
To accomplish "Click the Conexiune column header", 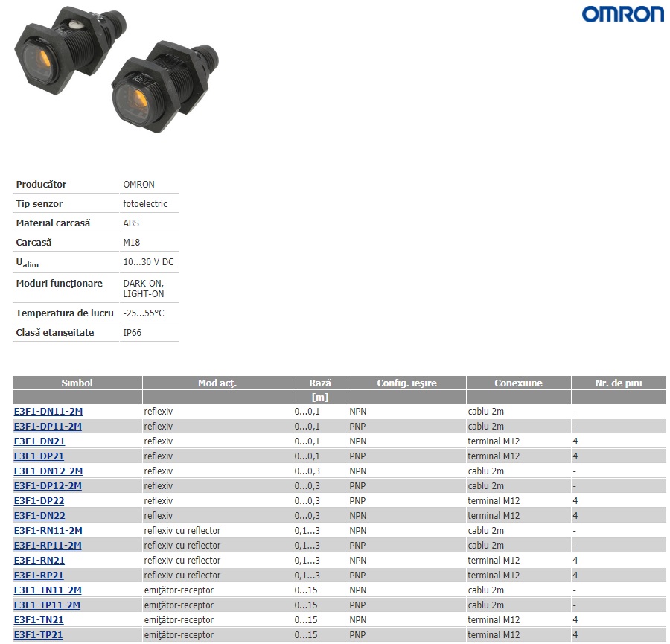I will tap(519, 383).
